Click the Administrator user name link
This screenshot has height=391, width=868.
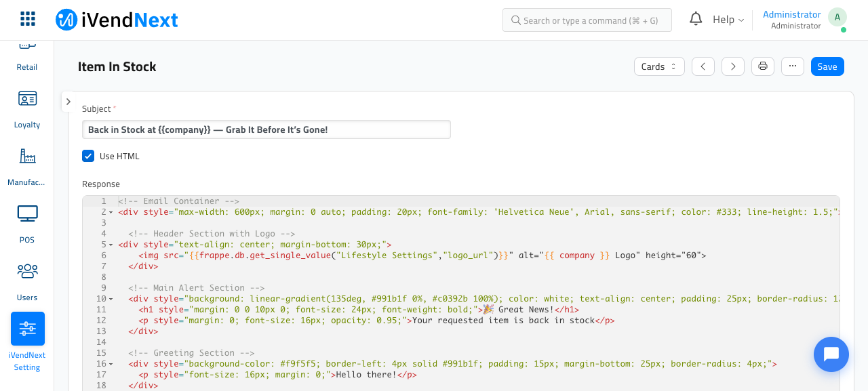pyautogui.click(x=792, y=14)
